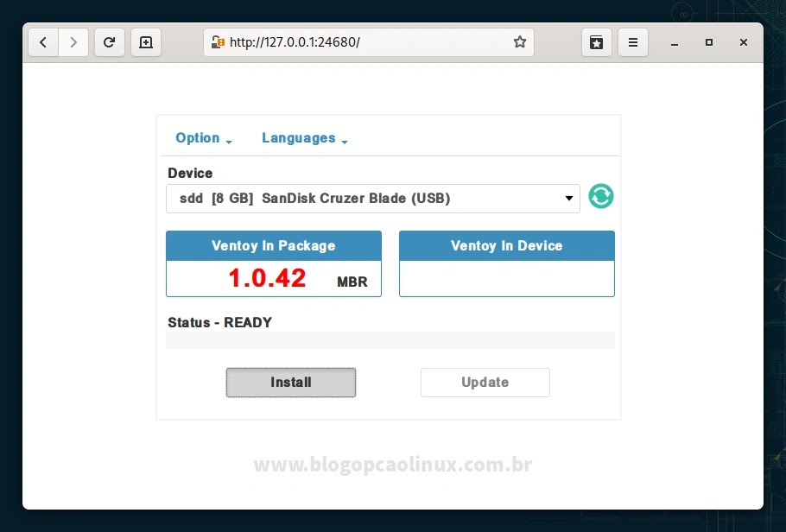Image resolution: width=786 pixels, height=532 pixels.
Task: Close the browser window
Action: [744, 42]
